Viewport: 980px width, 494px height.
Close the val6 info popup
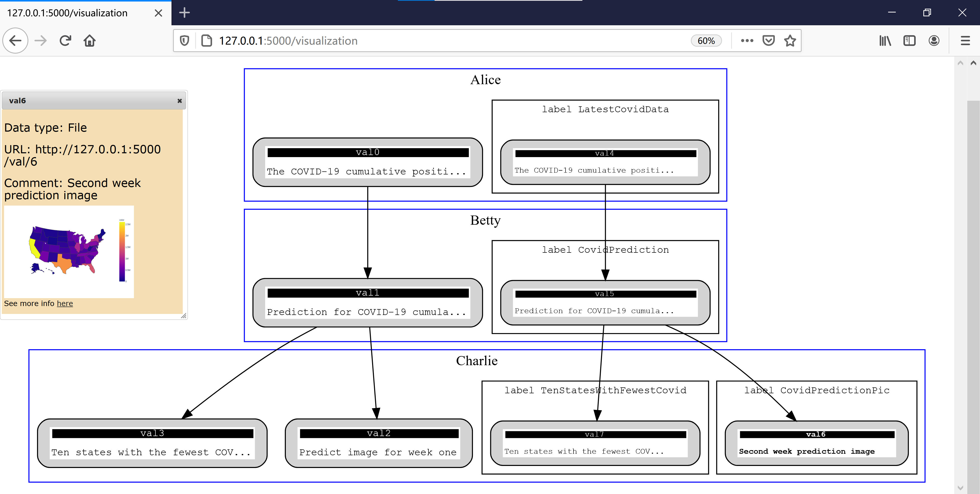coord(180,100)
